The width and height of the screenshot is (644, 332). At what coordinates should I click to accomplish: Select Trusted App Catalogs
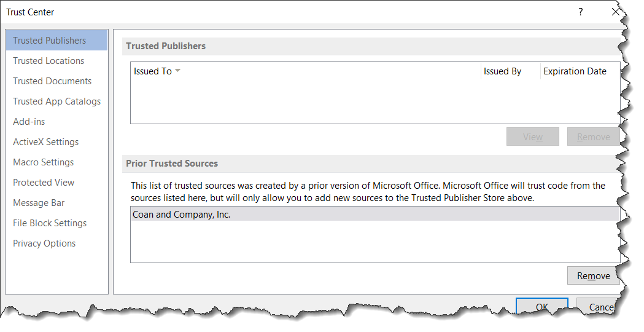tap(56, 101)
